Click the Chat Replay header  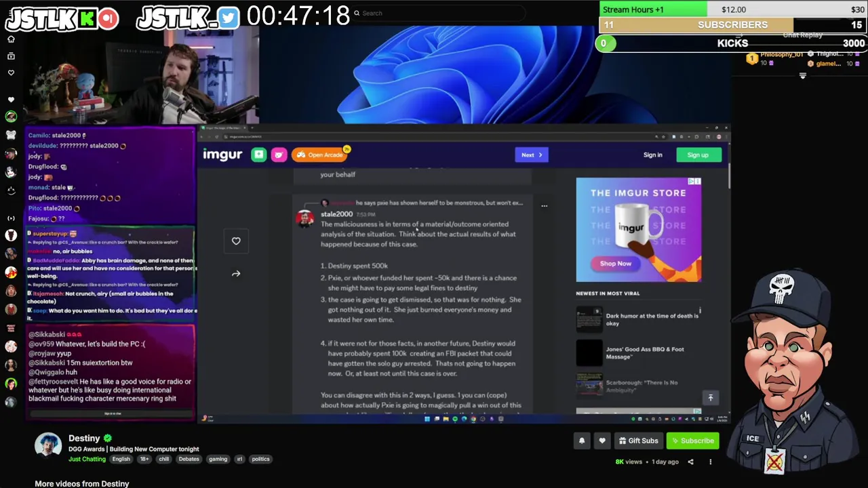[802, 35]
